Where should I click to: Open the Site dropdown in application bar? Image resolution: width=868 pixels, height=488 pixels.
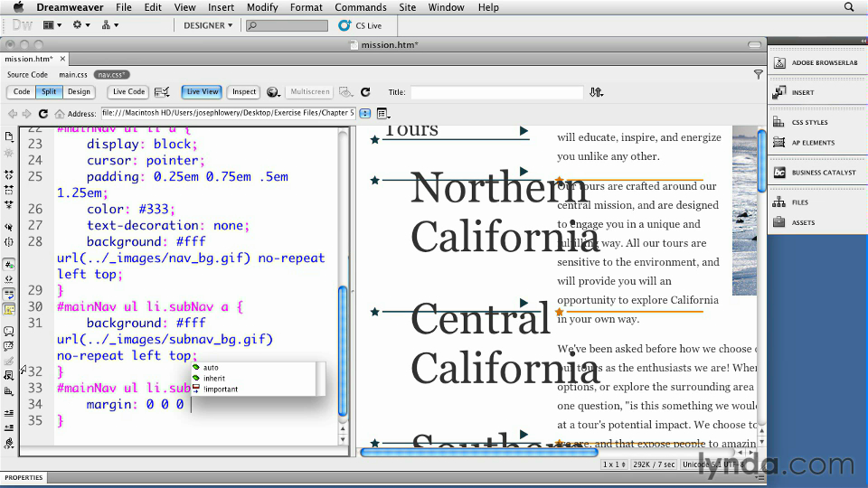click(x=109, y=25)
